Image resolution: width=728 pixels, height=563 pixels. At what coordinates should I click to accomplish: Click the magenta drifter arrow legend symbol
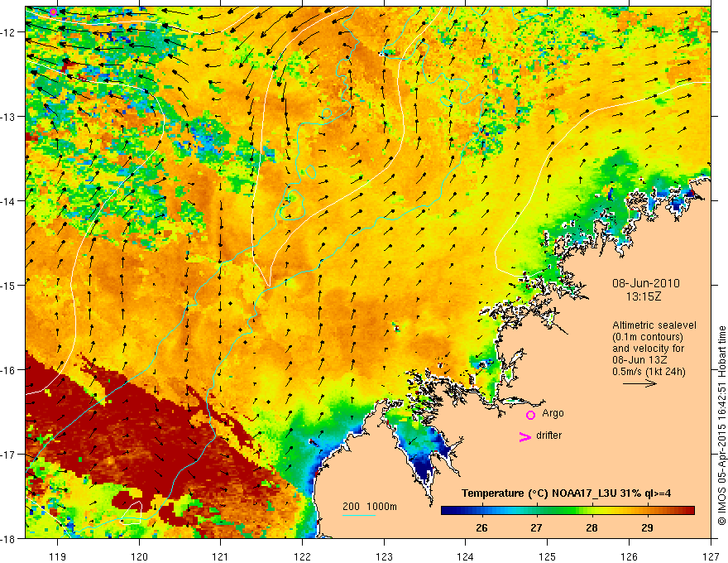pos(524,436)
